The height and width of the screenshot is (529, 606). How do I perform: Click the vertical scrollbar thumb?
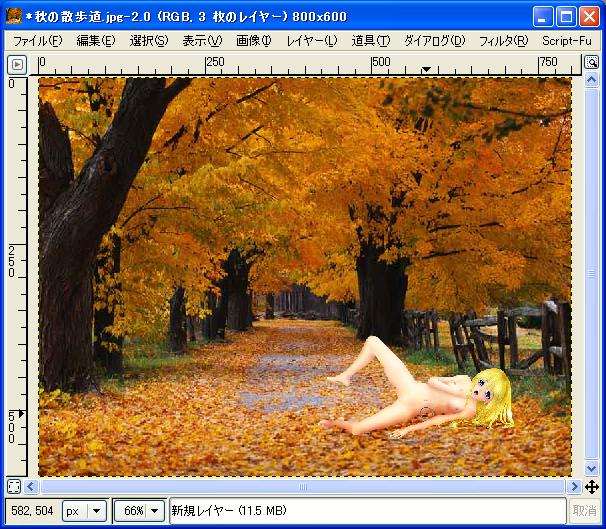tap(591, 274)
